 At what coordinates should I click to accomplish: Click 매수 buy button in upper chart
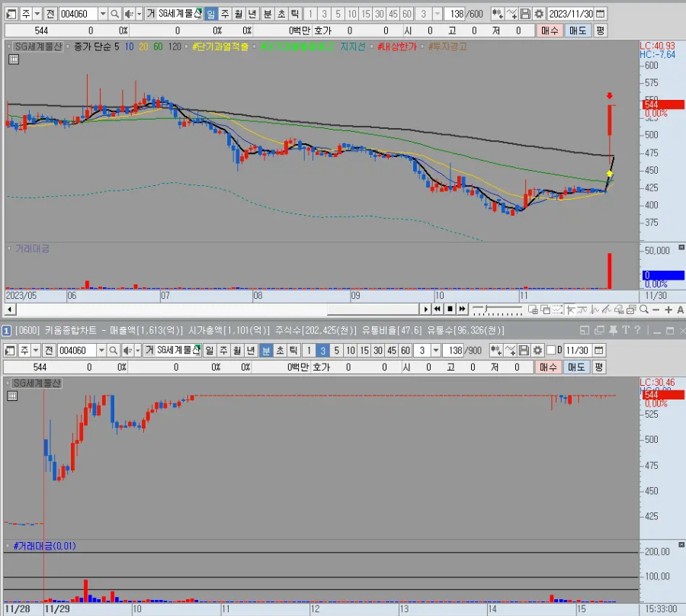550,30
